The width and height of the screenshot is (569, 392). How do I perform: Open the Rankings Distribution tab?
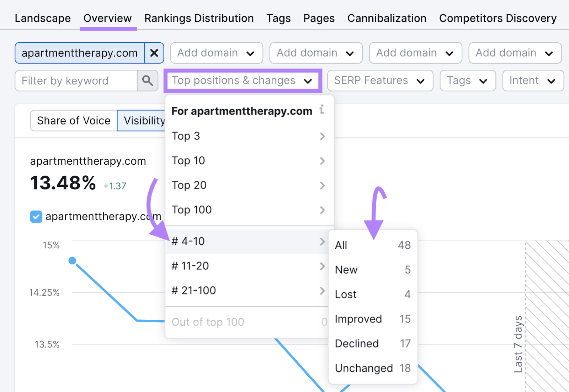pyautogui.click(x=199, y=18)
